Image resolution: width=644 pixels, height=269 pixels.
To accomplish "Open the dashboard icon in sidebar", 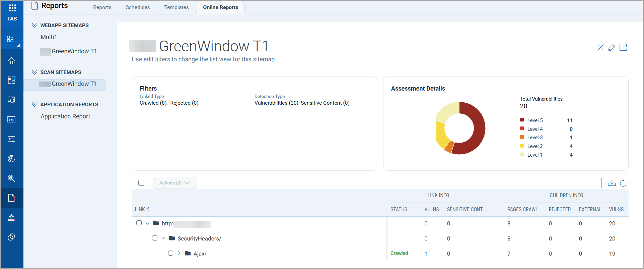I will pos(11,80).
